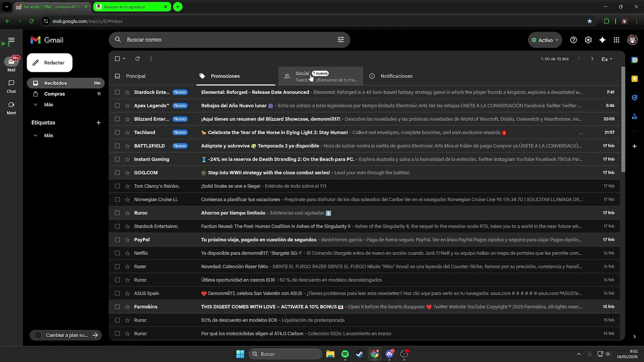Click the search options filter icon
This screenshot has width=644, height=362.
tap(341, 40)
